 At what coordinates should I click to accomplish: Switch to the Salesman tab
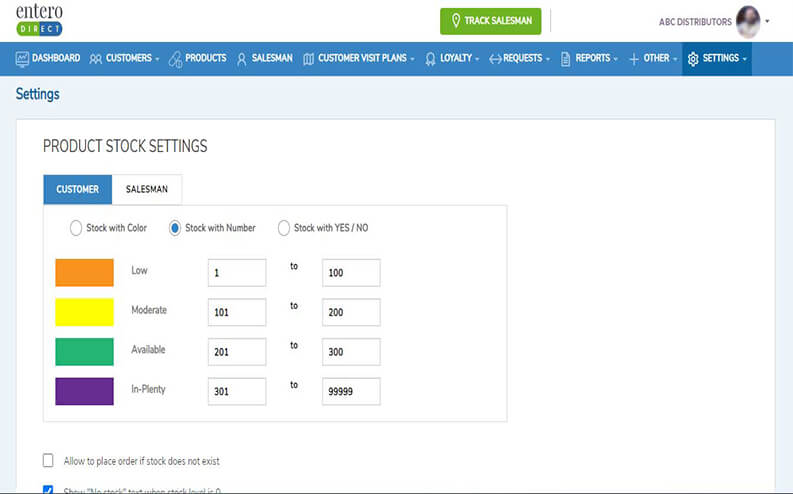[147, 189]
